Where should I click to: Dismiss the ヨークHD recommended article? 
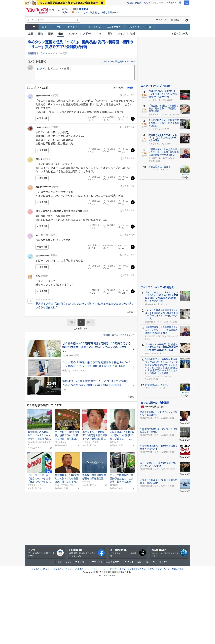[78, 445]
